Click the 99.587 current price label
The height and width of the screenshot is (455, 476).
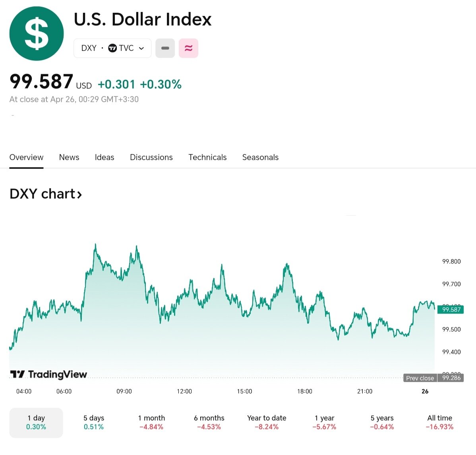[451, 310]
